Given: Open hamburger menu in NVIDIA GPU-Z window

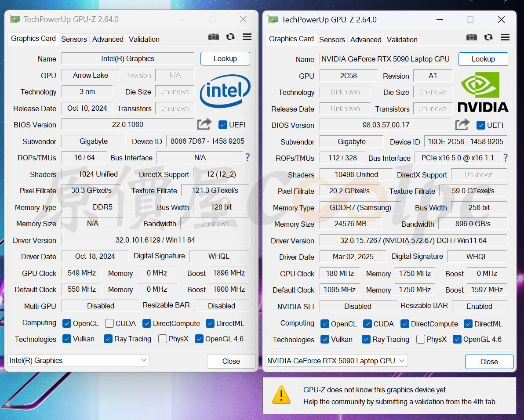Looking at the screenshot, I should (505, 37).
